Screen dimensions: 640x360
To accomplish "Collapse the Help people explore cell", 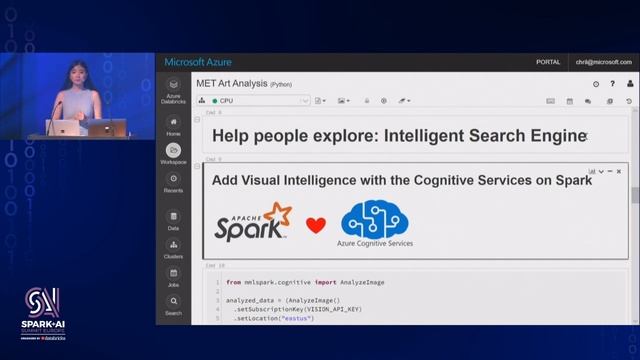I will 197,120.
